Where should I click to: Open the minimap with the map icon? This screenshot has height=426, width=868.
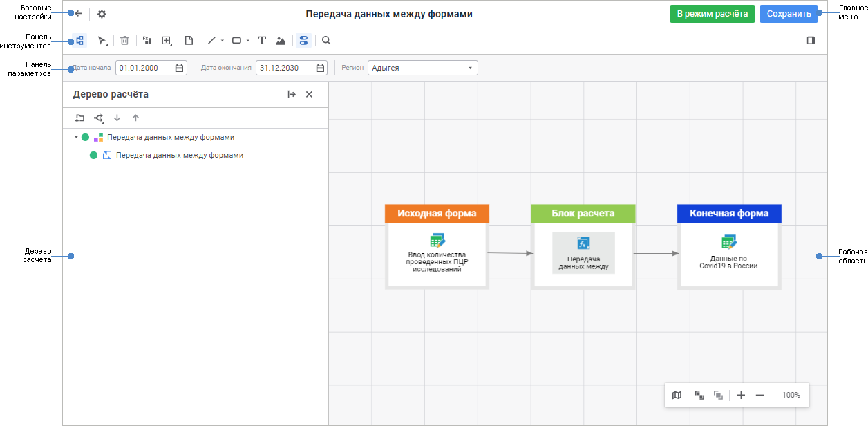click(x=677, y=395)
